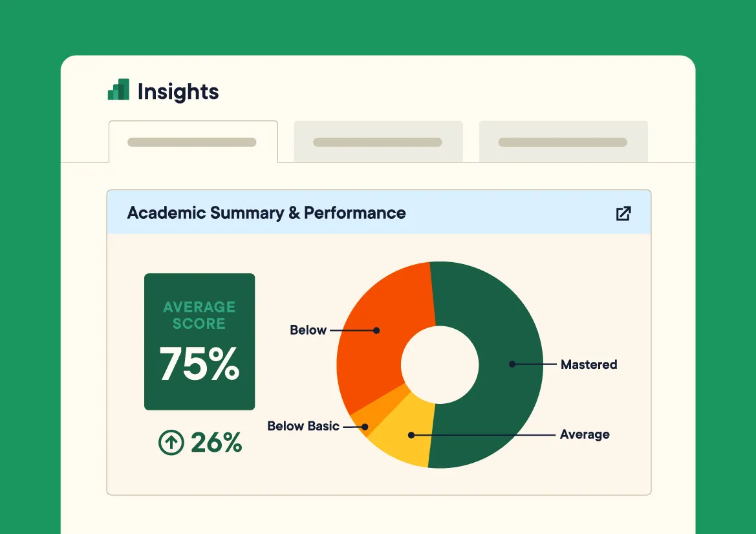Click the green upward arrow circle icon
This screenshot has height=534, width=756.
point(171,443)
